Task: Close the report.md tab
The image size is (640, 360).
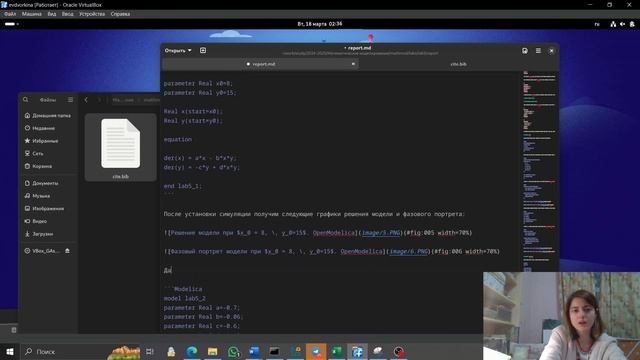Action: (353, 64)
